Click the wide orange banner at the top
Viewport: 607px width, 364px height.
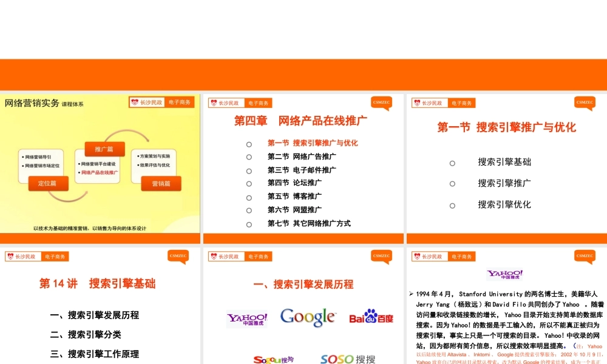point(303,75)
